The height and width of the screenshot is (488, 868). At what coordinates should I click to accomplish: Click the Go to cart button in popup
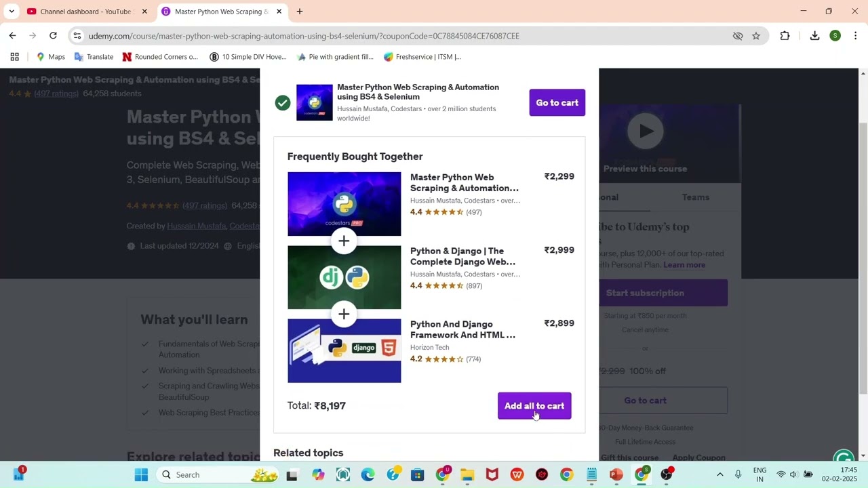coord(557,102)
